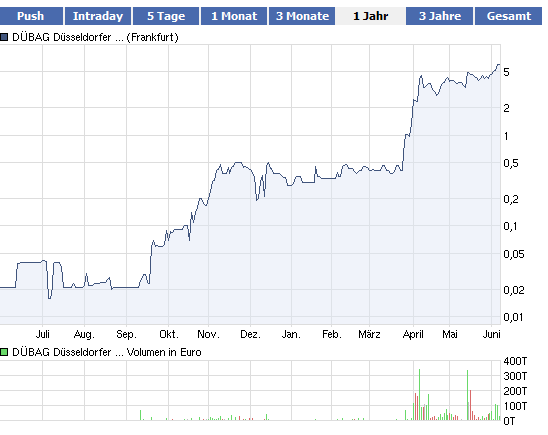Viewport: 548px width, 435px height.
Task: Click the Aug. month axis label
Action: click(84, 334)
